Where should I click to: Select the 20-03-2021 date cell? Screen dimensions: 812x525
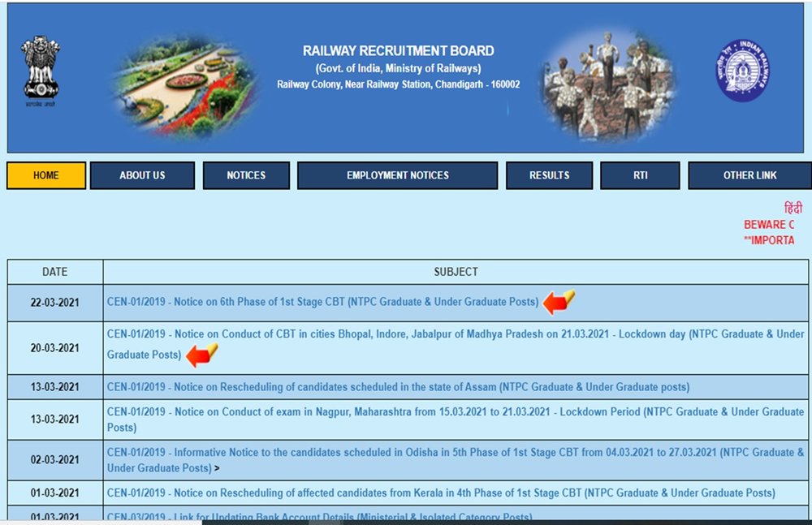55,348
